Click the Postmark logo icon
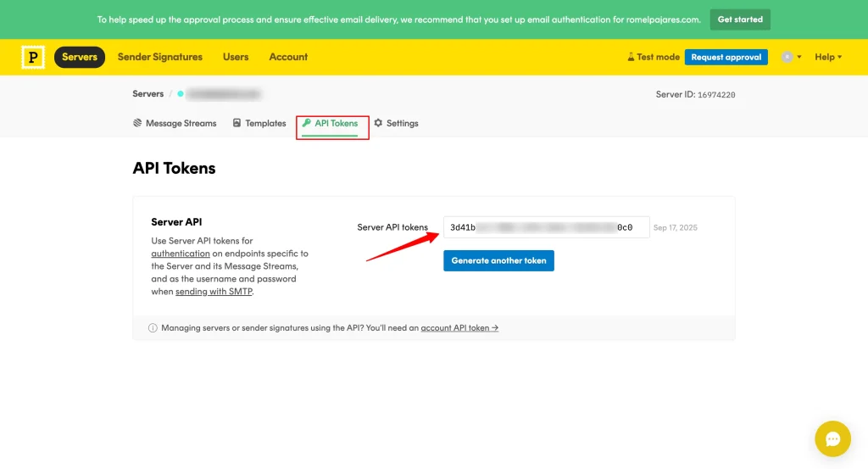Image resolution: width=868 pixels, height=469 pixels. click(33, 57)
